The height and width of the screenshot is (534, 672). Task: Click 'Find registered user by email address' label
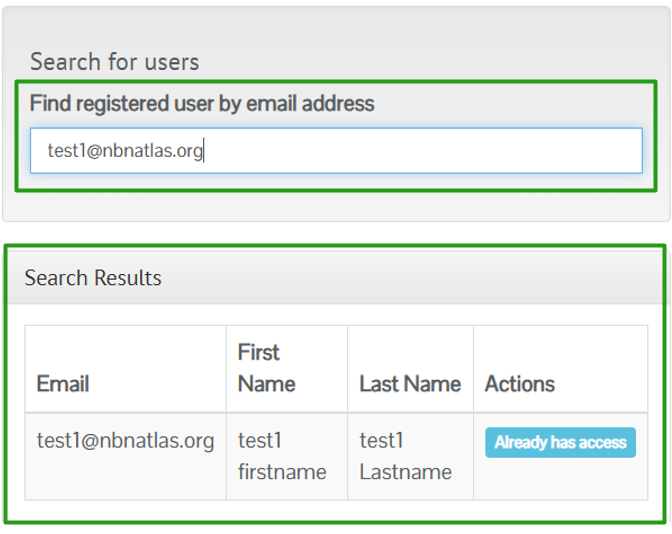201,103
